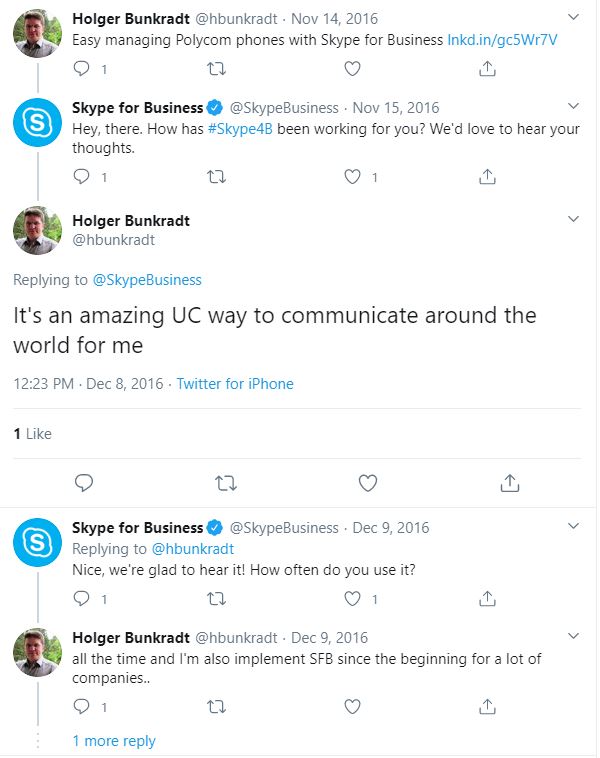
Task: Open options chevron on Skype's Dec 9 reply
Action: [573, 526]
